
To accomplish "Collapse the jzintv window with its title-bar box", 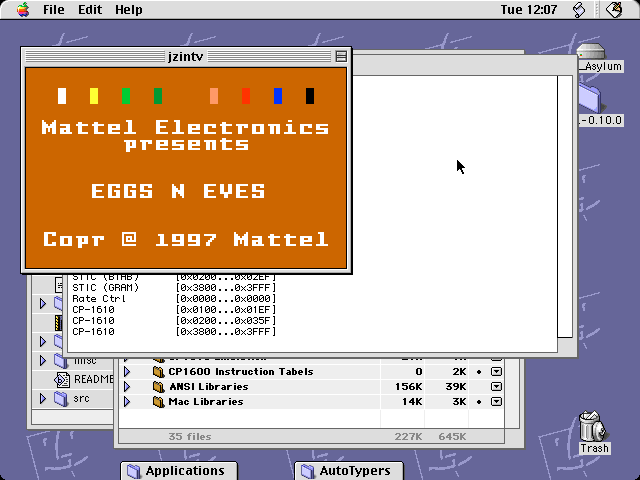I will point(341,56).
